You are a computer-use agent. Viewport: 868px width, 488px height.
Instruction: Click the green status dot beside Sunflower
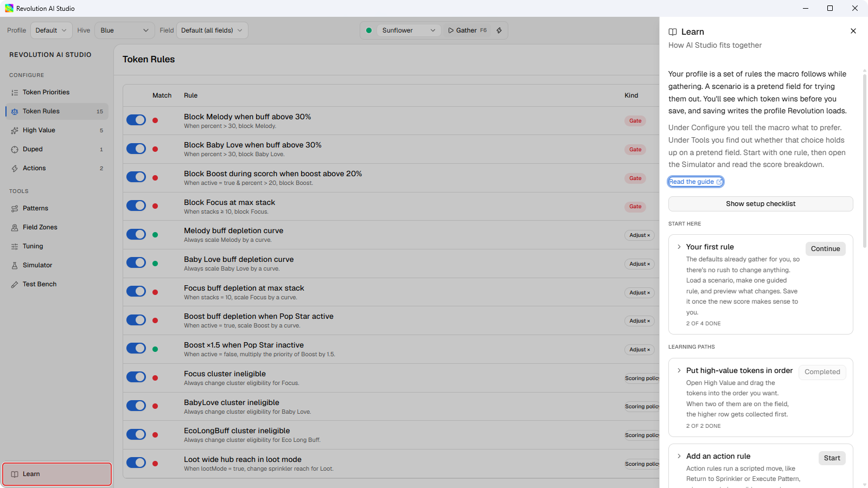tap(369, 30)
